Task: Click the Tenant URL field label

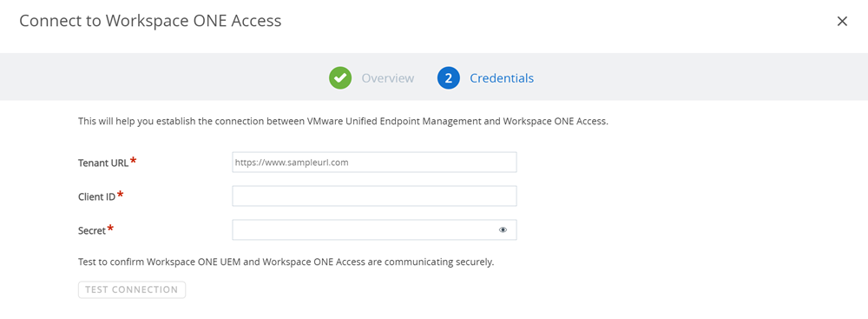Action: click(x=103, y=163)
